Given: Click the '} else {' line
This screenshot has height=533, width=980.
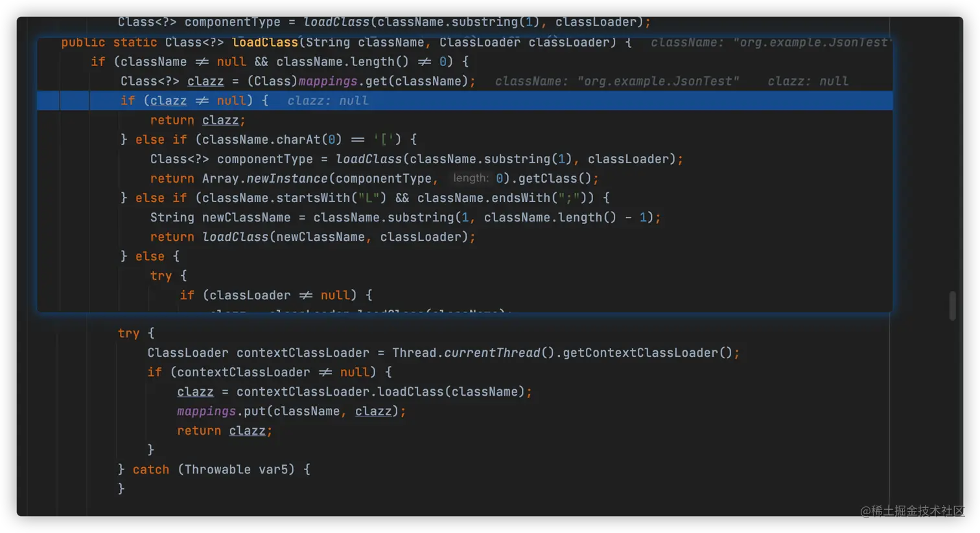Looking at the screenshot, I should tap(150, 256).
